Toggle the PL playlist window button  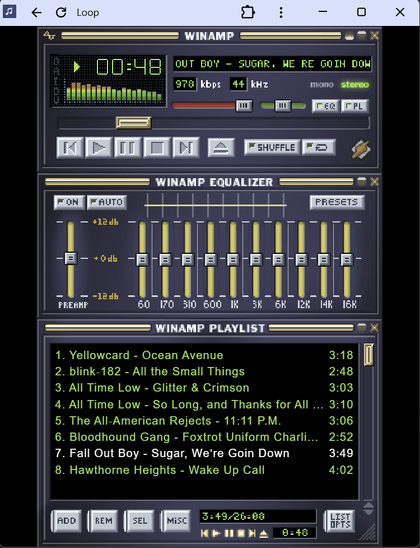(355, 106)
